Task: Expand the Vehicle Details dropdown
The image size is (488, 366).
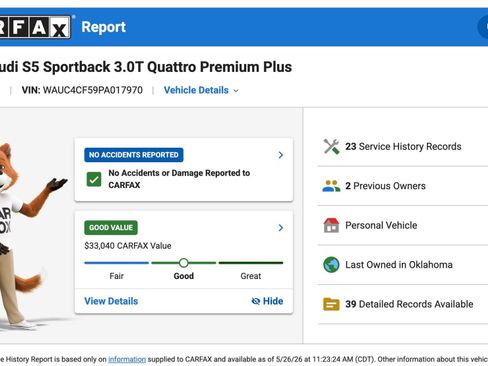Action: pos(201,90)
